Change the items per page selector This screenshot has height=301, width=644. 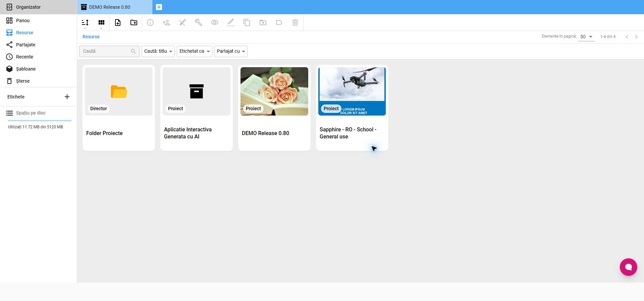pyautogui.click(x=586, y=37)
